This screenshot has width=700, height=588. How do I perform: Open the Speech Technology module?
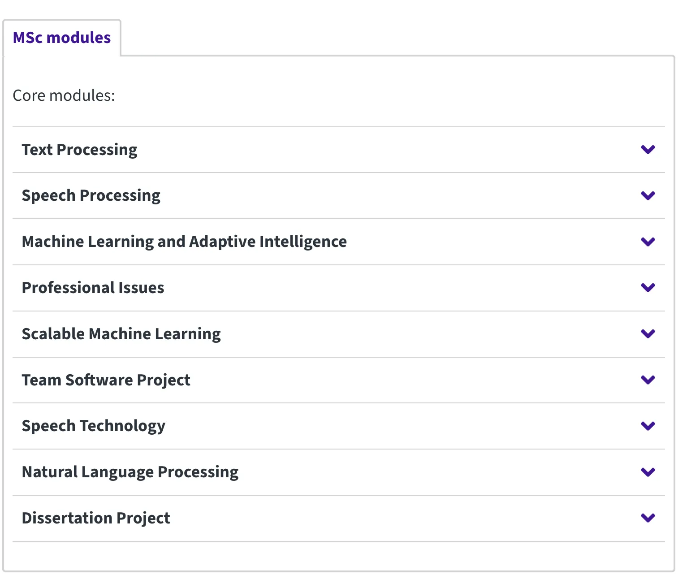coord(94,426)
